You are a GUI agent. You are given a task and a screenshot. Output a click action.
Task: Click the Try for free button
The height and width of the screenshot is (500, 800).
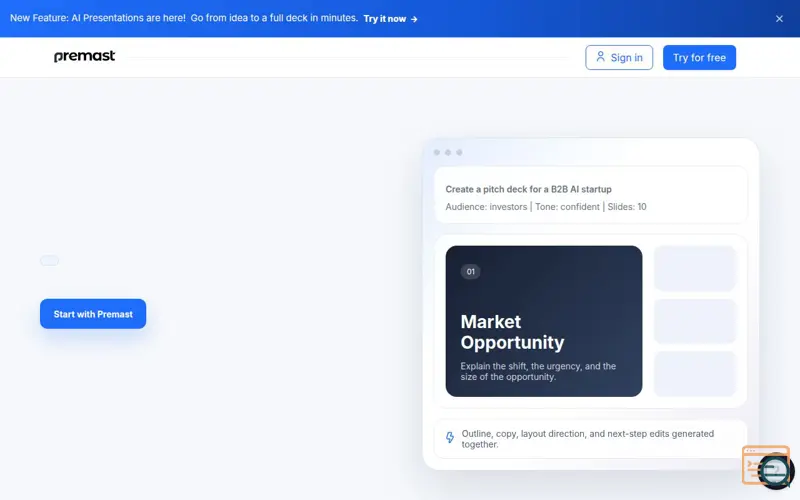(x=699, y=57)
